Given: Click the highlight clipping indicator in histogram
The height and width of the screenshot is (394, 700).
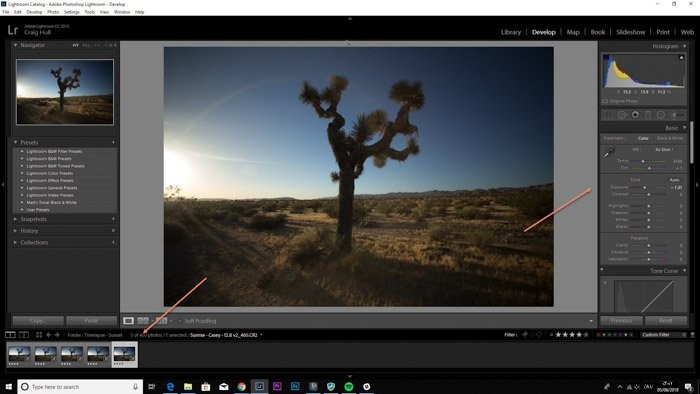Looking at the screenshot, I should [x=681, y=58].
